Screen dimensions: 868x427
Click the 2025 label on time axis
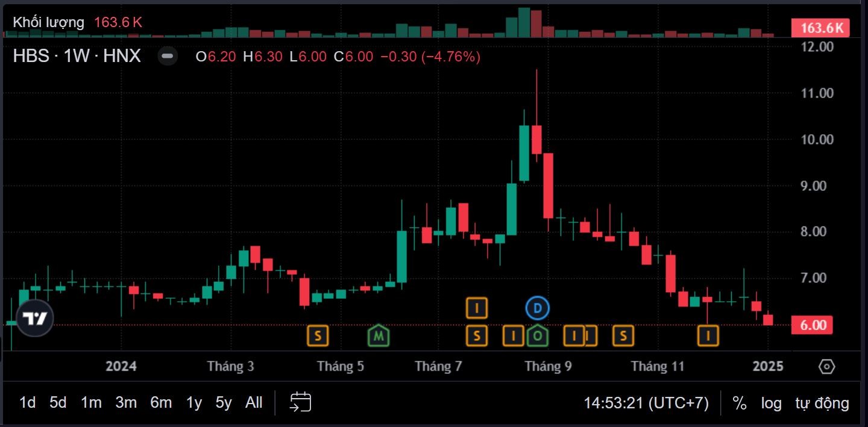click(x=769, y=366)
